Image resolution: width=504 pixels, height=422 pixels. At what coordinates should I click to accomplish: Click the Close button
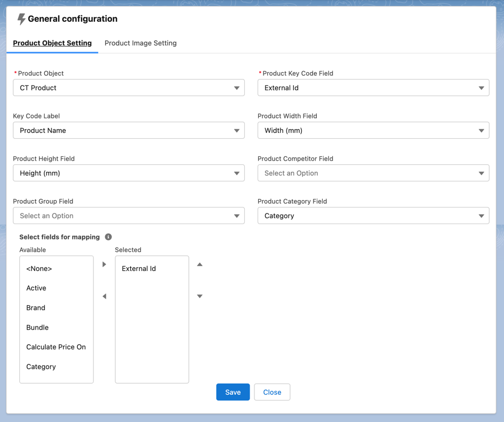click(272, 392)
